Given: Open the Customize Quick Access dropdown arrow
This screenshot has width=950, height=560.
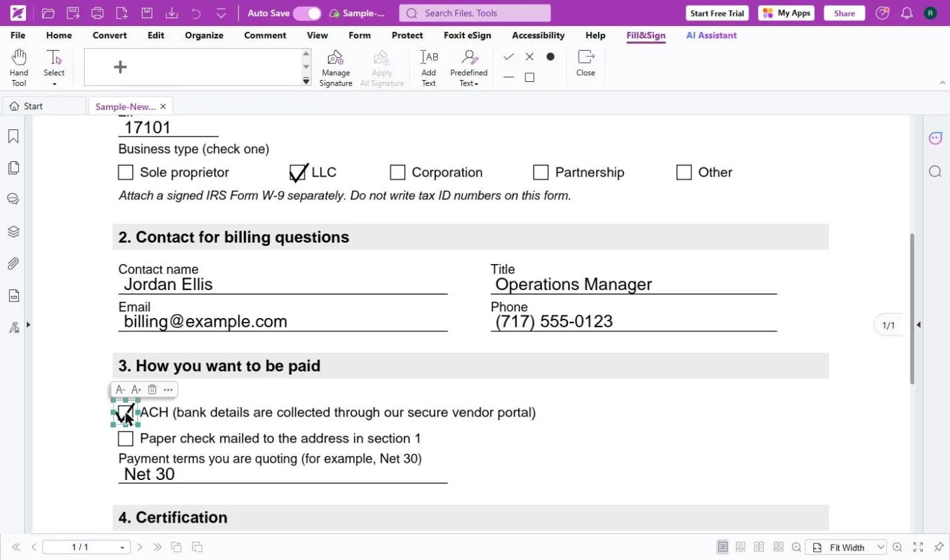Looking at the screenshot, I should tap(222, 13).
